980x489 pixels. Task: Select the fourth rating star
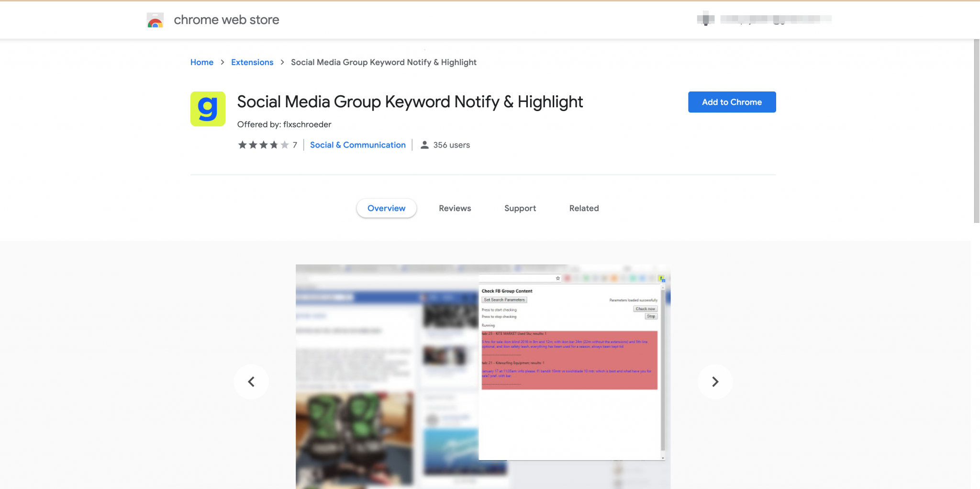pos(274,144)
